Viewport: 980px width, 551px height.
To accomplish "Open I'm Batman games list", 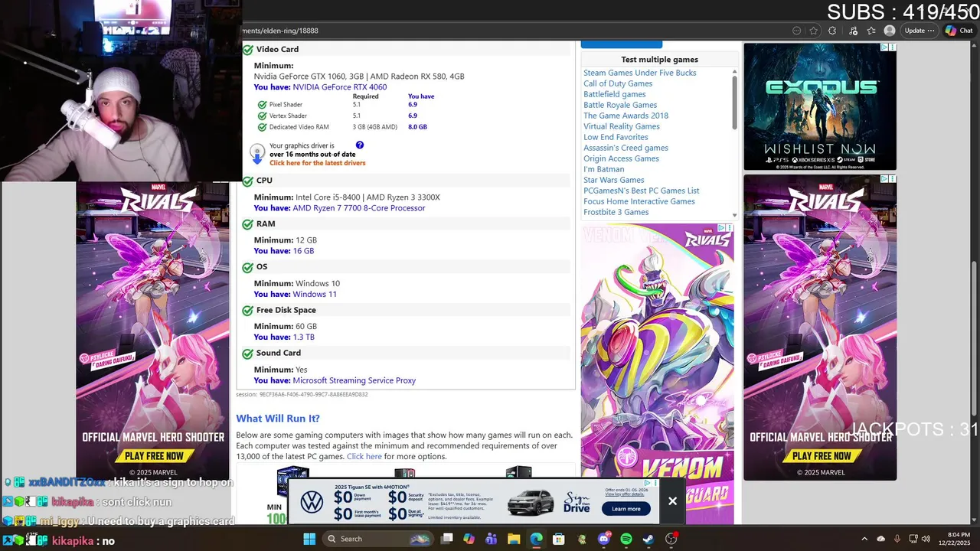I will [x=604, y=169].
